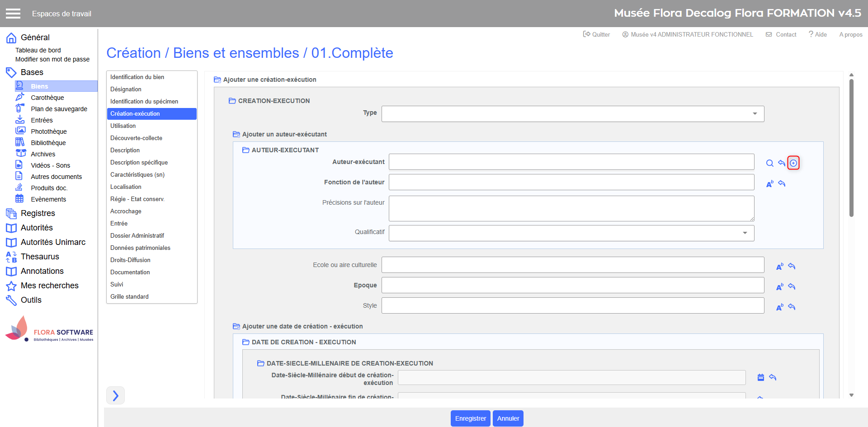Open Thesaurus in the left menu
This screenshot has width=868, height=427.
pyautogui.click(x=40, y=257)
